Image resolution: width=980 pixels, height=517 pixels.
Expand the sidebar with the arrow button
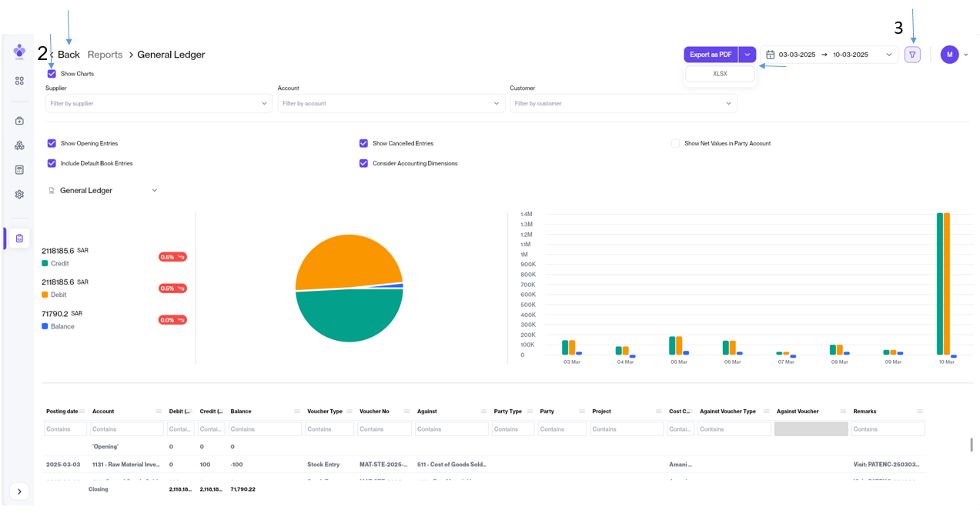point(19,492)
